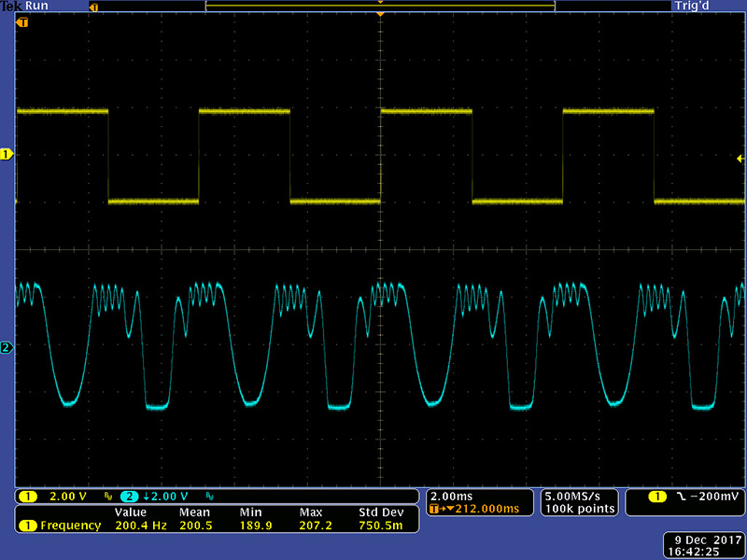Click the T marker at graticule top-left corner

coord(22,21)
